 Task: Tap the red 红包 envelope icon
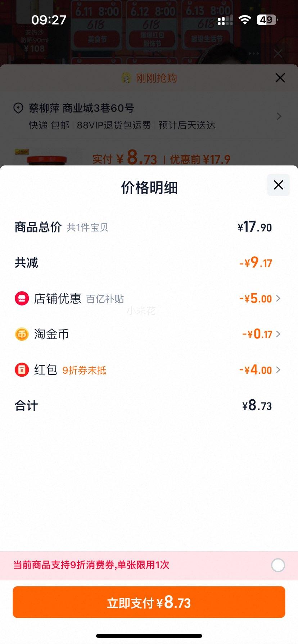(x=22, y=370)
